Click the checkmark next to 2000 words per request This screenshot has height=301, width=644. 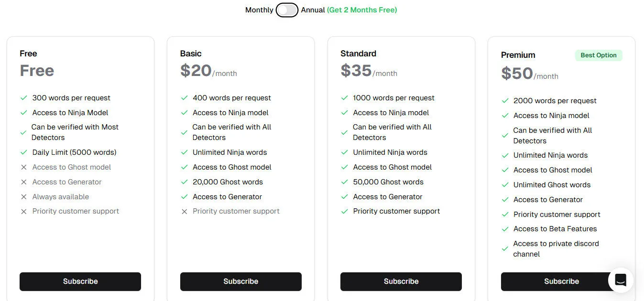tap(505, 101)
